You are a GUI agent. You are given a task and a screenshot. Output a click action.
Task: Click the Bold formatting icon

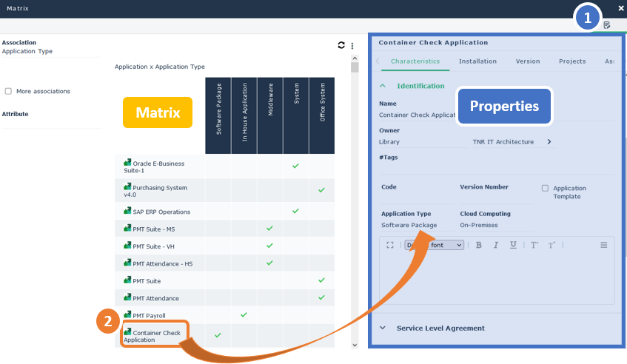pyautogui.click(x=479, y=245)
